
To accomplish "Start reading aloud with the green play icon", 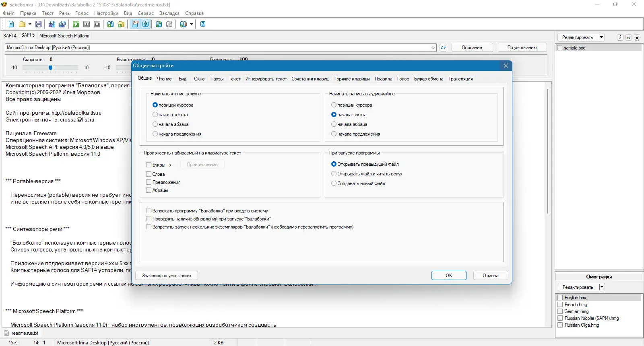I will pos(76,24).
